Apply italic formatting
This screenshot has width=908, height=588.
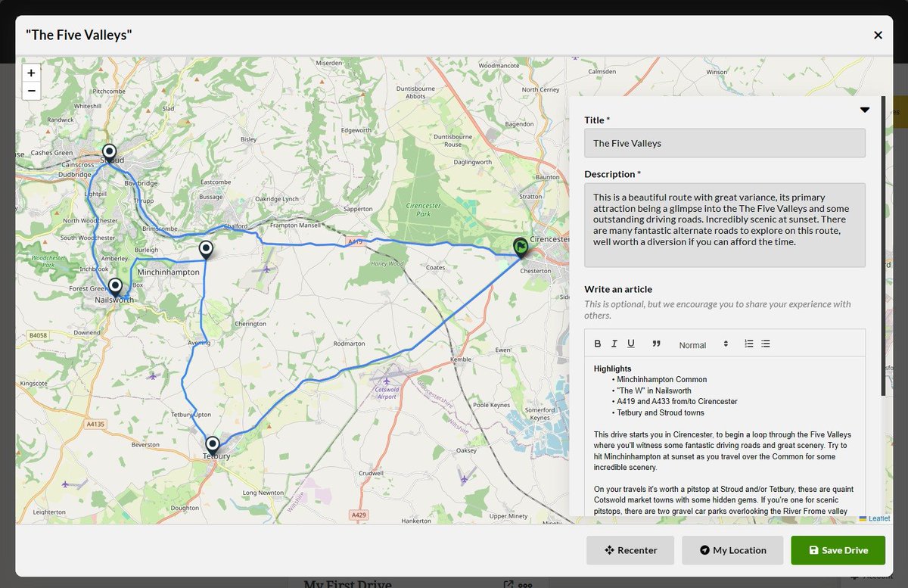pos(614,344)
